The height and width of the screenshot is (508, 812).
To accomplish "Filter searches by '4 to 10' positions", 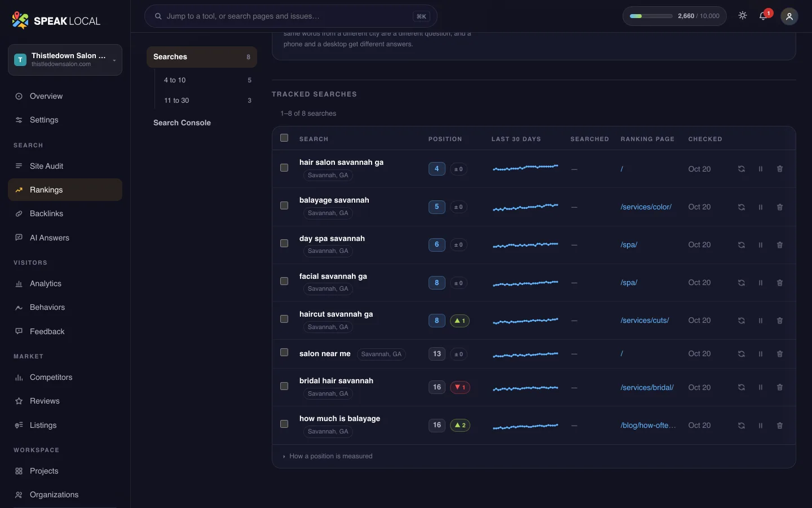I will tap(207, 80).
